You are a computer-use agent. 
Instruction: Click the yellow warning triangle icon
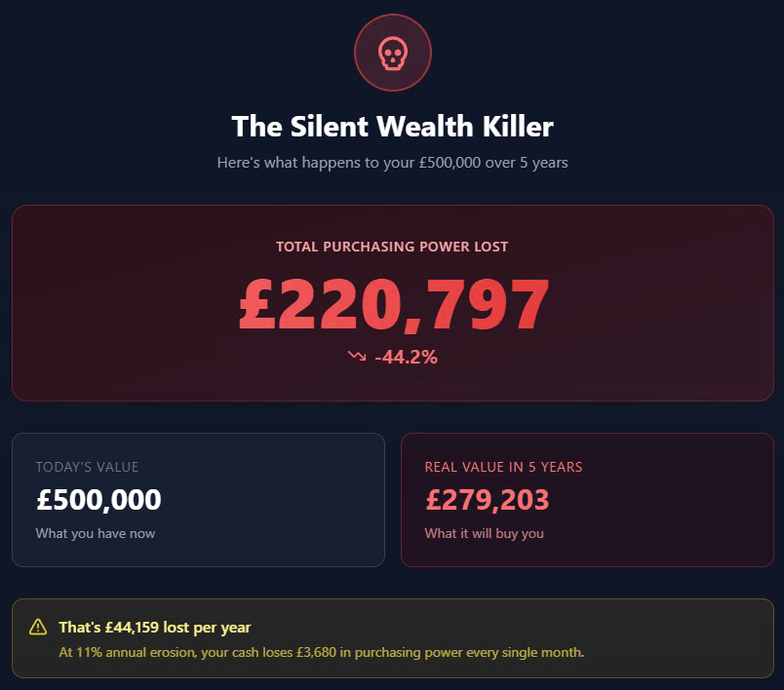38,627
